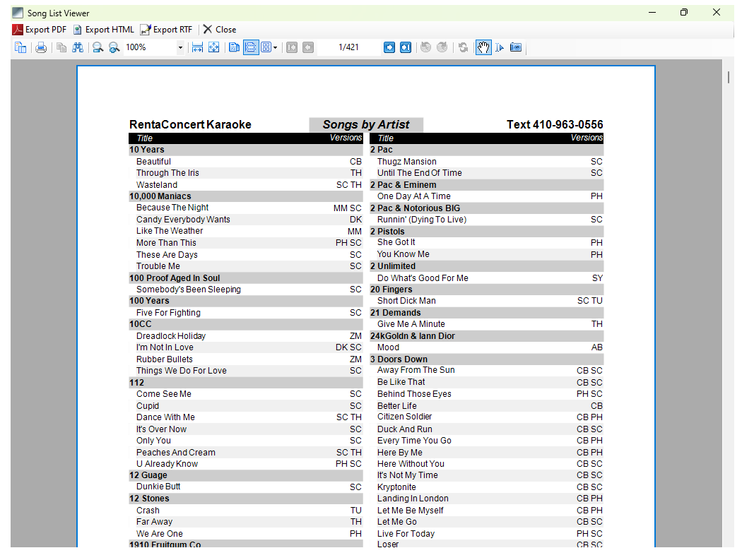The image size is (742, 560).
Task: Click the song Kryptonite
Action: point(396,487)
